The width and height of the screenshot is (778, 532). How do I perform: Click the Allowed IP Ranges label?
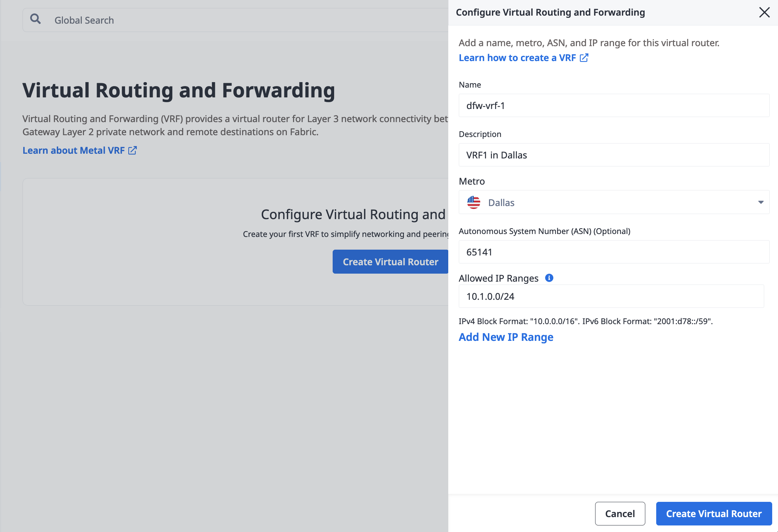point(498,278)
